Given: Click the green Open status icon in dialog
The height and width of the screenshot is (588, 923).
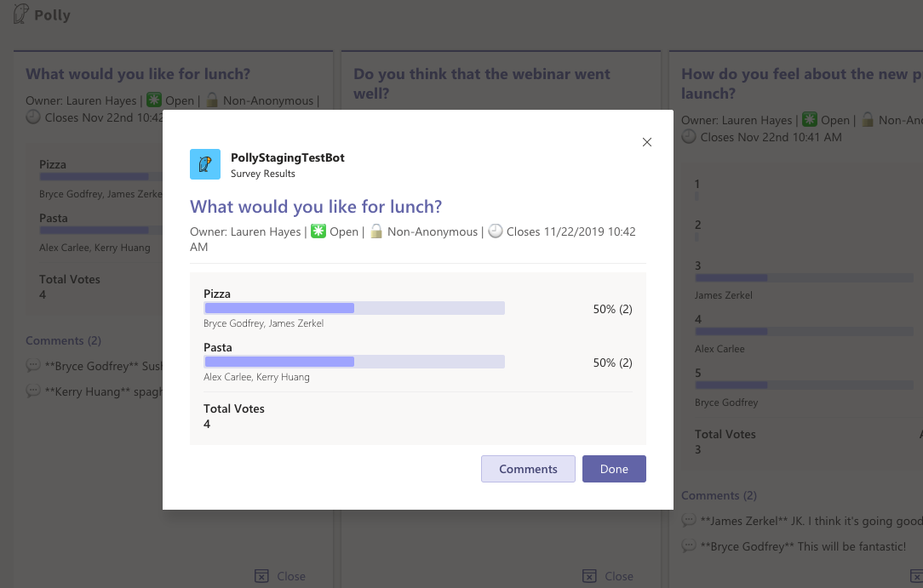Looking at the screenshot, I should [x=318, y=231].
